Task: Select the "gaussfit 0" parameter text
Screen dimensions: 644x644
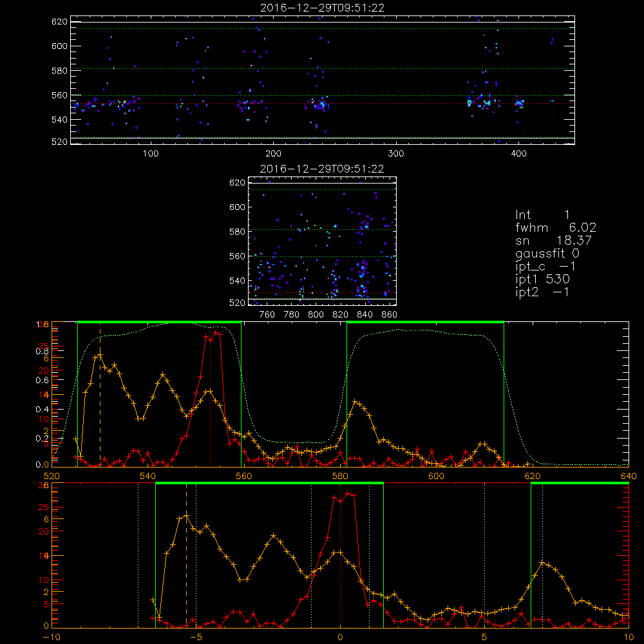Action: pos(547,254)
